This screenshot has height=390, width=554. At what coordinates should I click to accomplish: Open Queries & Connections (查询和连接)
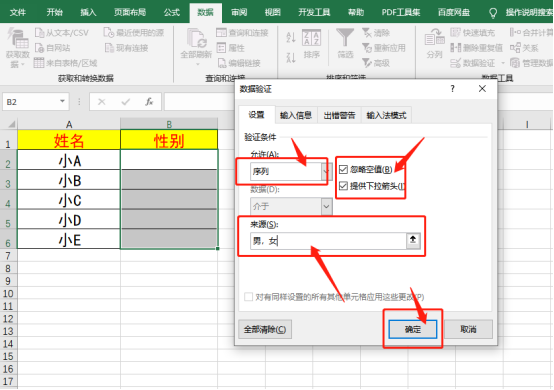242,33
